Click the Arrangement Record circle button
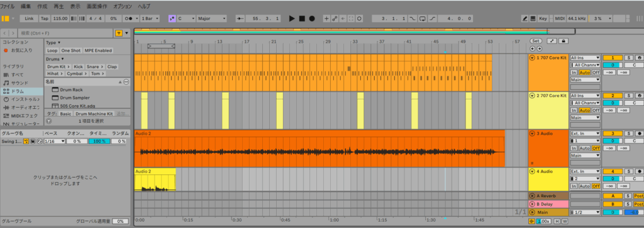644x228 pixels. pyautogui.click(x=312, y=18)
